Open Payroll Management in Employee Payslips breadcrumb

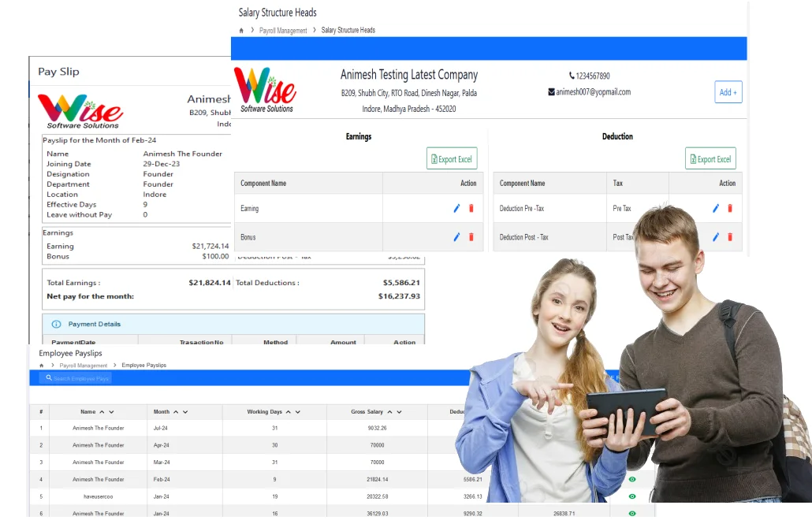84,366
